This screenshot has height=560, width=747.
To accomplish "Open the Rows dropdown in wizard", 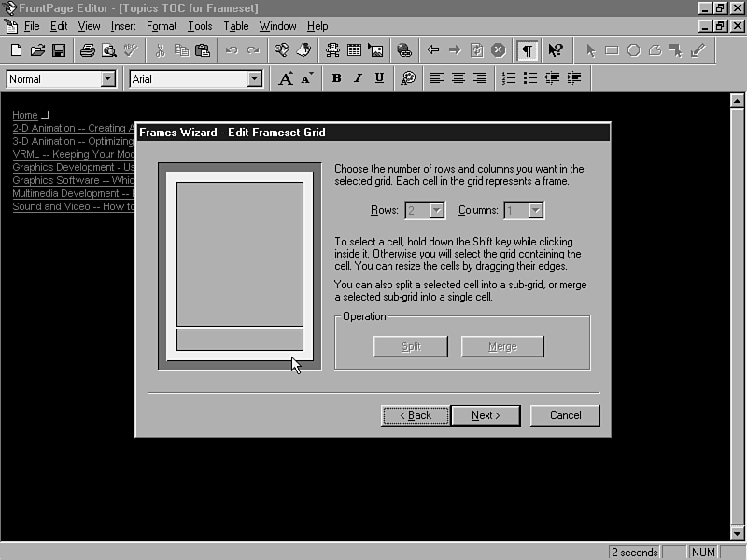I will (x=436, y=211).
